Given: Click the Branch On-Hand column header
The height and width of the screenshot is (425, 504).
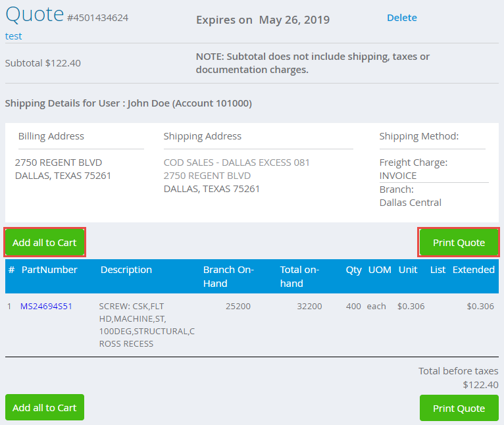Looking at the screenshot, I should point(228,276).
